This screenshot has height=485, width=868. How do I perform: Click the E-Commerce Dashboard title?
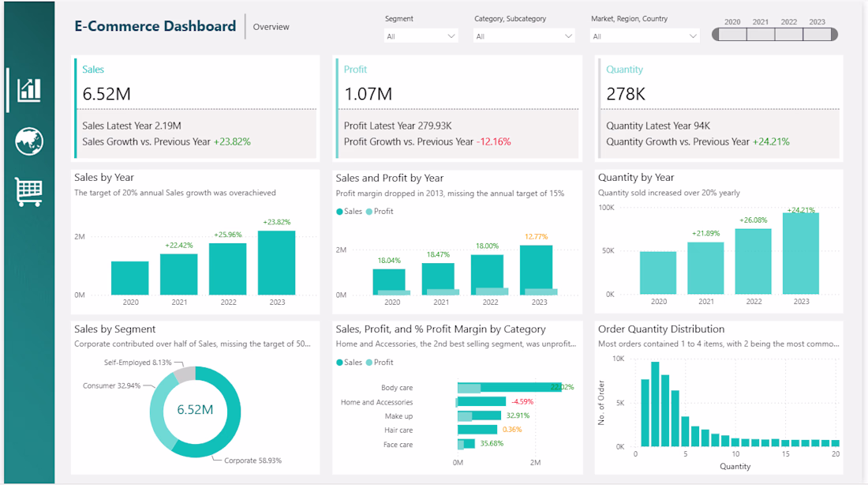click(x=155, y=26)
